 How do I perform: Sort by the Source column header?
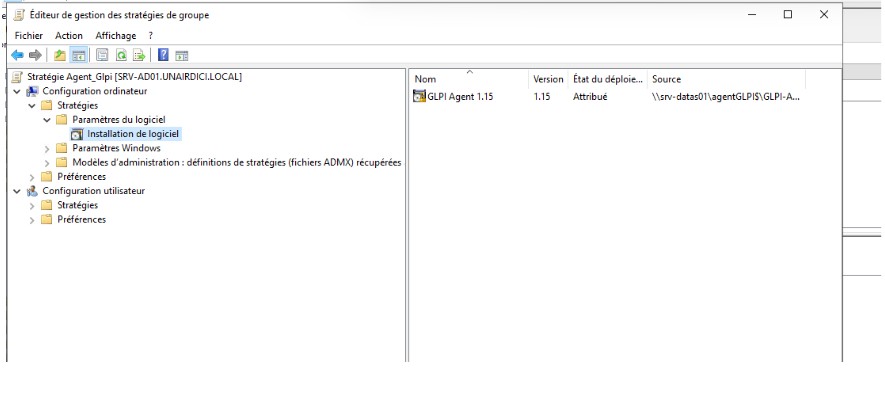pyautogui.click(x=726, y=79)
